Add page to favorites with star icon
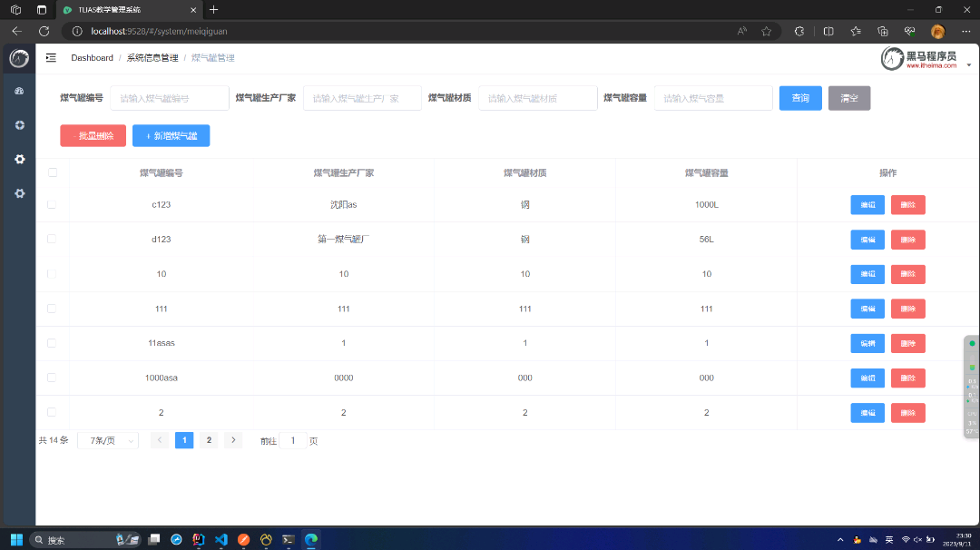Viewport: 980px width, 550px height. (766, 31)
